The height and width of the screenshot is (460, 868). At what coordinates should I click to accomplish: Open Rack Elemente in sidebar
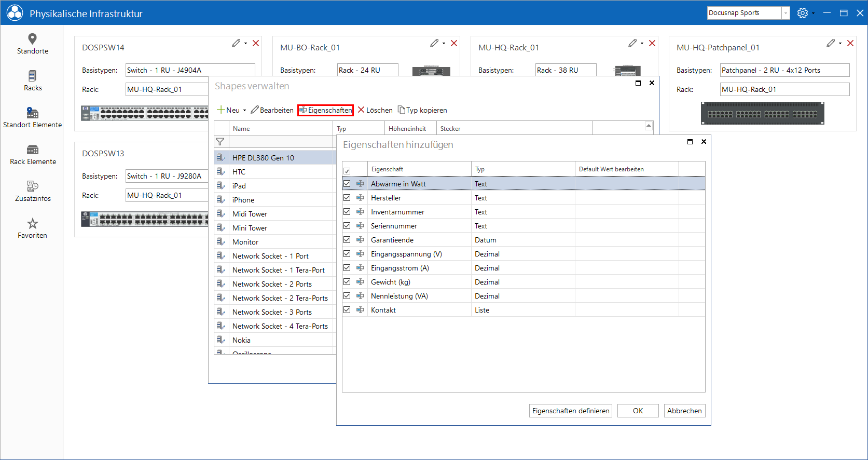[x=32, y=155]
